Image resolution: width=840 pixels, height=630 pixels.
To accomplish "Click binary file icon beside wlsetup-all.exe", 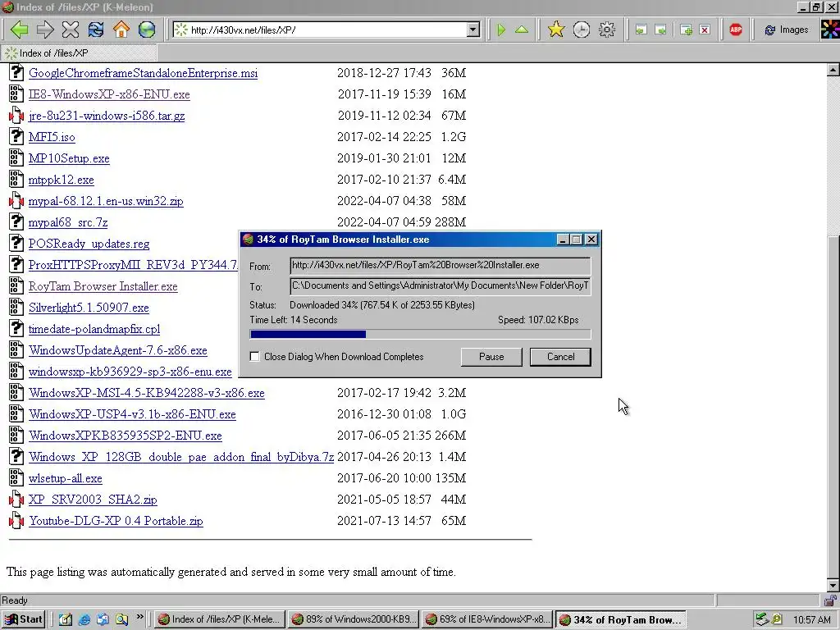I will [16, 478].
